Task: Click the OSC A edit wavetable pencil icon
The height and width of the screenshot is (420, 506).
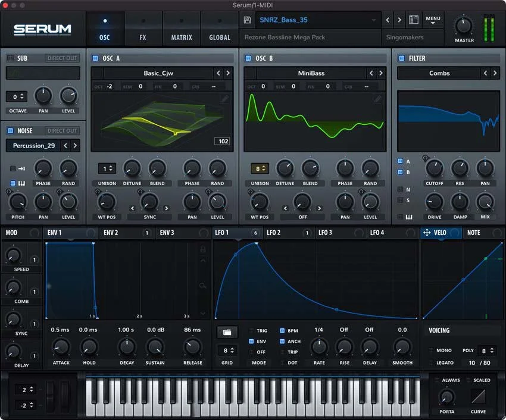Action: tap(224, 99)
